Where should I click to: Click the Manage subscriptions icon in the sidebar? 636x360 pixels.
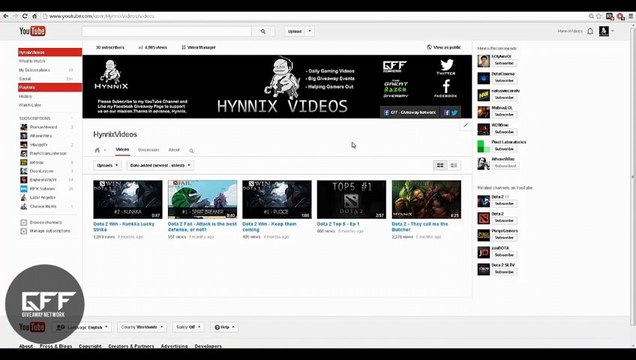(x=24, y=231)
